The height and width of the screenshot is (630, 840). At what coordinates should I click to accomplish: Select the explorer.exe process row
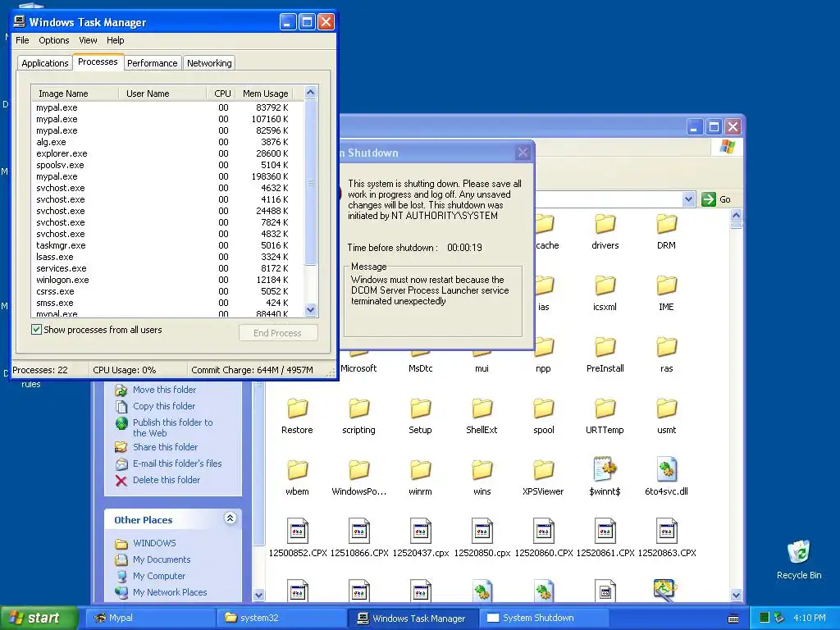click(x=167, y=153)
